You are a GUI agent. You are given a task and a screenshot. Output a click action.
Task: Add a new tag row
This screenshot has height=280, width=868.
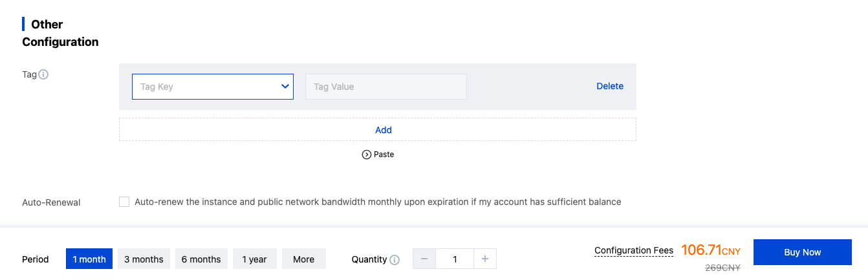[x=384, y=130]
